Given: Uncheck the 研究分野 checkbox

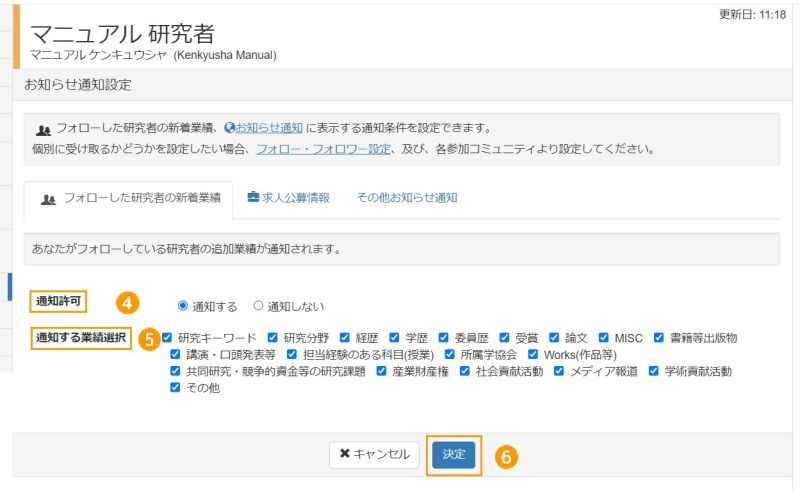Looking at the screenshot, I should tap(272, 337).
